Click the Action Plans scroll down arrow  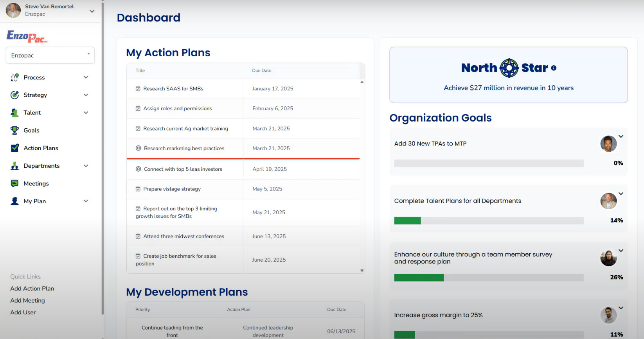tap(362, 270)
